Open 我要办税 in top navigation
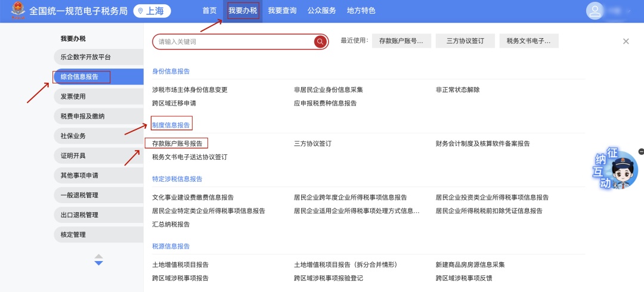Image resolution: width=644 pixels, height=292 pixels. [x=243, y=11]
